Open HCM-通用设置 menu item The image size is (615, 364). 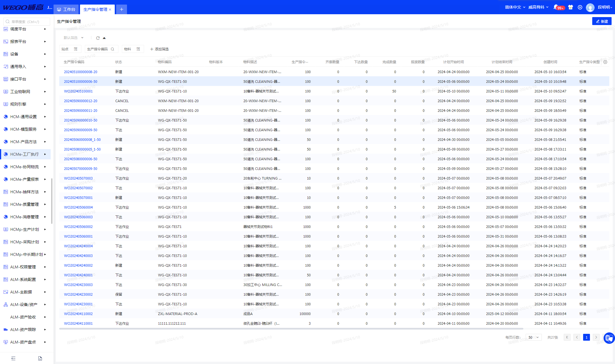(25, 117)
